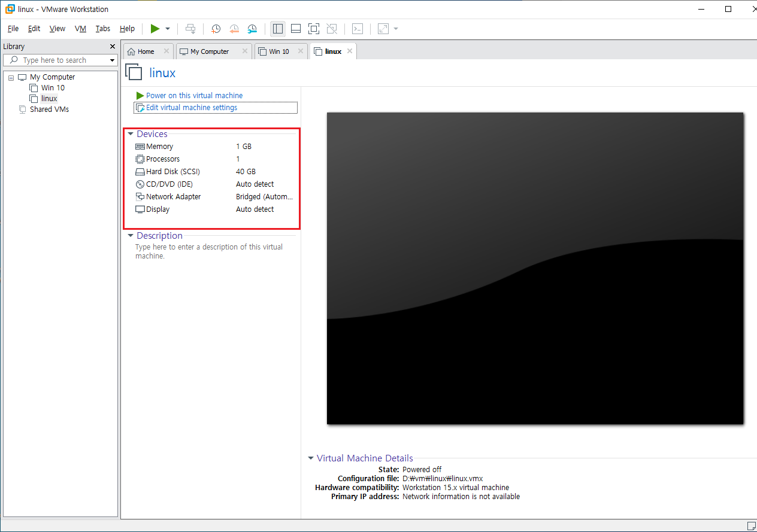Open the power options dropdown arrow beside play button
757x532 pixels.
tap(168, 29)
